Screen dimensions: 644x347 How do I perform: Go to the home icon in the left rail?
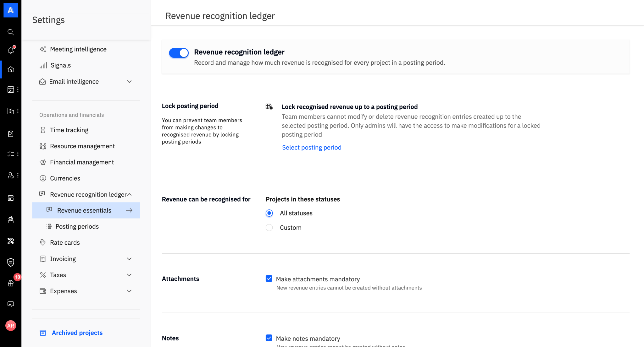pos(11,69)
